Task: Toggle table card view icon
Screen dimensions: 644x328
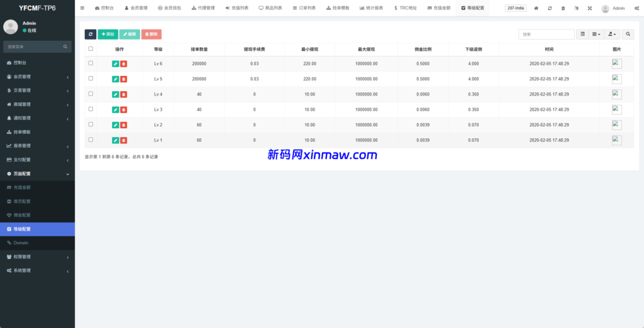Action: pyautogui.click(x=582, y=35)
